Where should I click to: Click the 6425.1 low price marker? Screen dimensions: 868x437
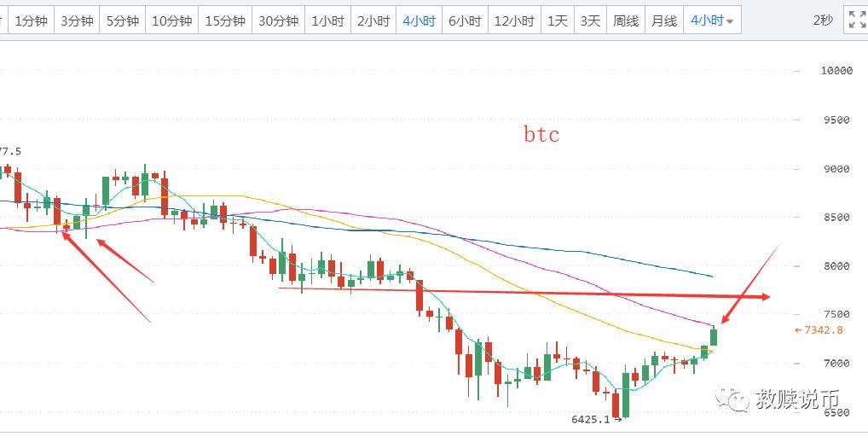[590, 419]
